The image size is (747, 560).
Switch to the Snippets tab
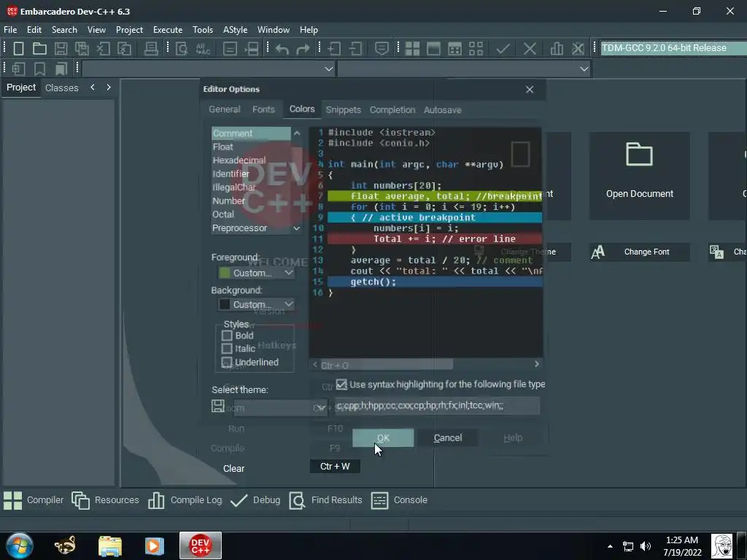(344, 110)
